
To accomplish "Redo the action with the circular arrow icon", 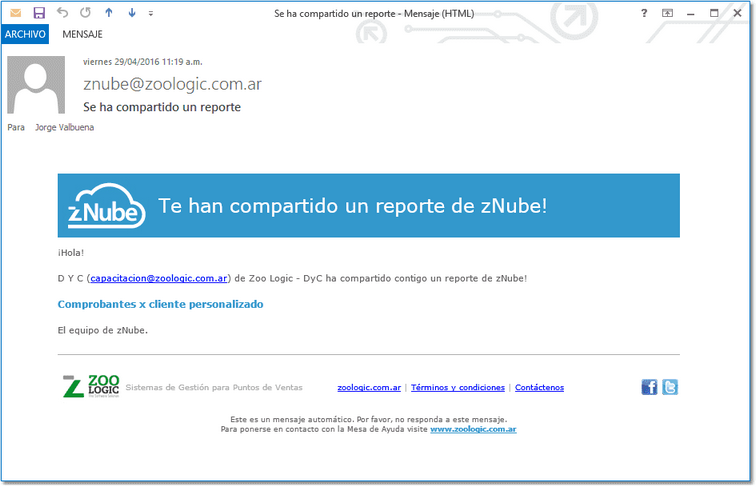I will click(85, 13).
